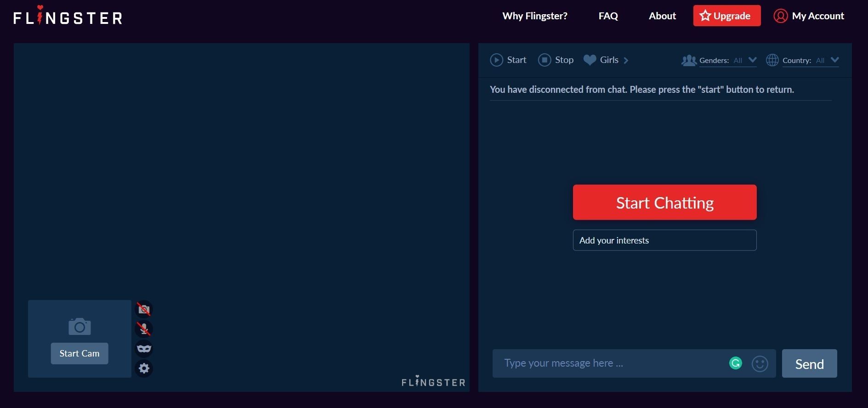
Task: Click the red Start Chatting button
Action: tap(664, 202)
